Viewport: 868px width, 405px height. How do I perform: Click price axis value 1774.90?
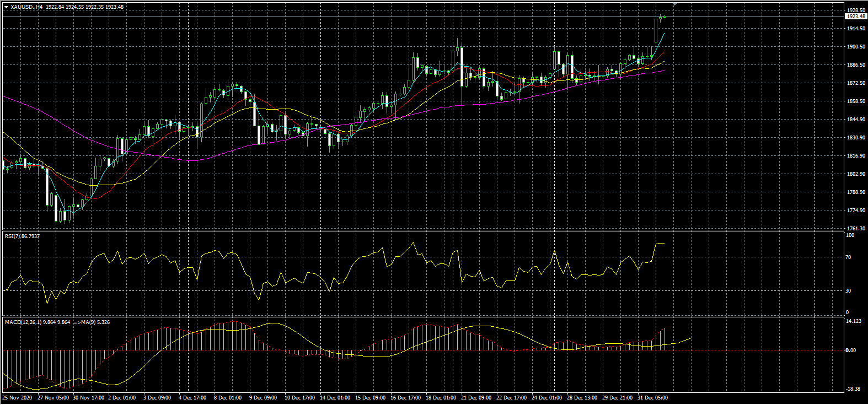856,210
